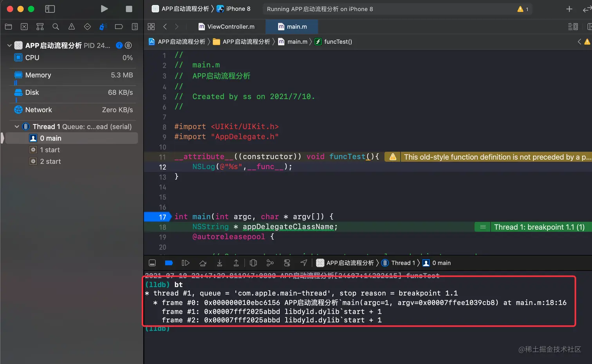Open debug bar 0 main frame selector
The height and width of the screenshot is (364, 592).
click(x=437, y=263)
